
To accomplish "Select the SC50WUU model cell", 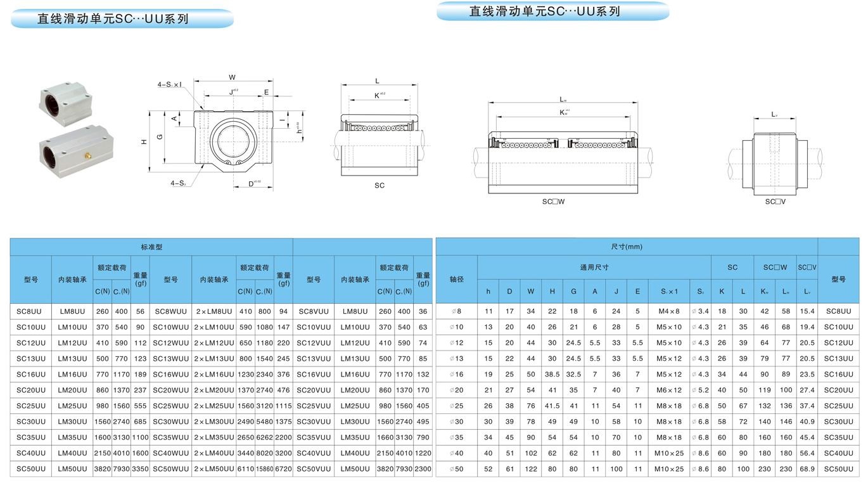I will click(x=170, y=469).
